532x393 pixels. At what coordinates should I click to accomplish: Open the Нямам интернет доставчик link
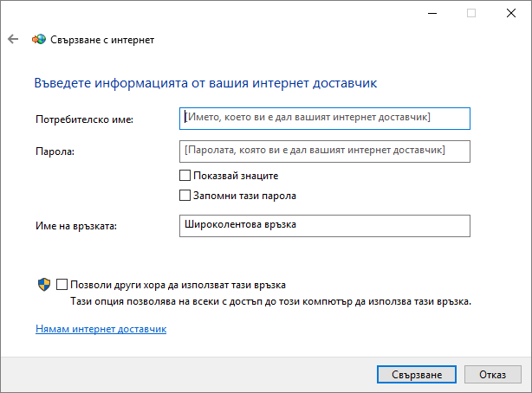click(x=101, y=329)
